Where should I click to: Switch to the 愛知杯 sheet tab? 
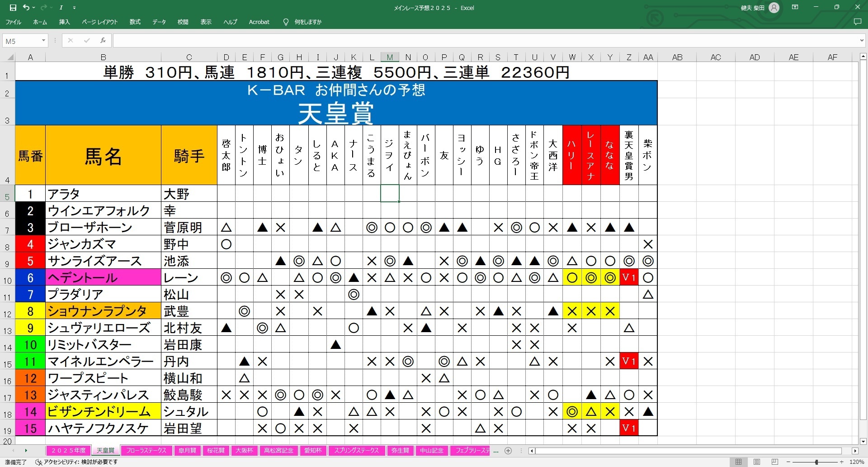click(313, 450)
